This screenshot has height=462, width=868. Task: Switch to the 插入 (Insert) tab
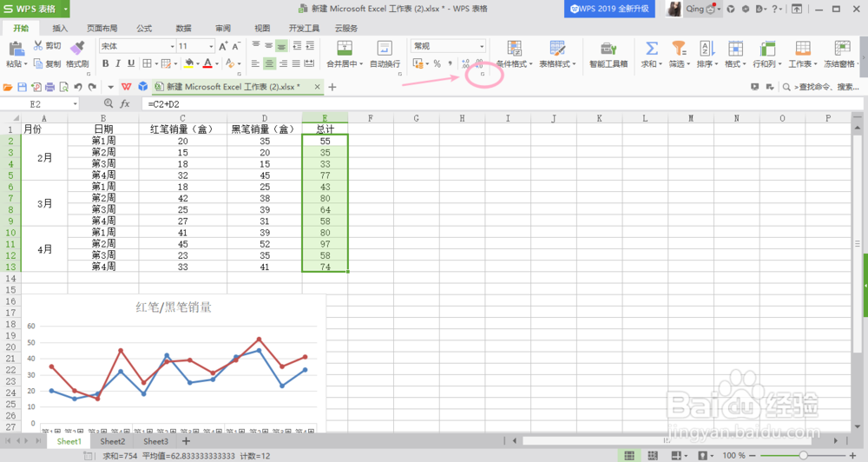pos(60,28)
